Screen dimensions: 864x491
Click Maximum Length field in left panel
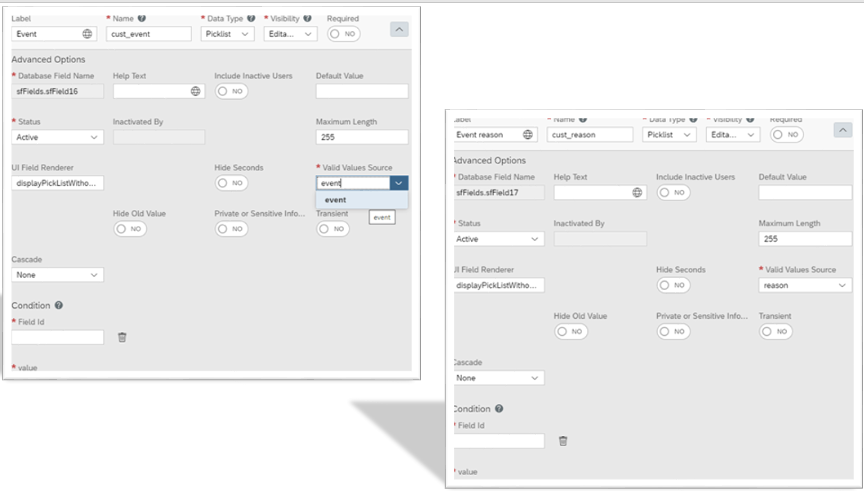[362, 137]
